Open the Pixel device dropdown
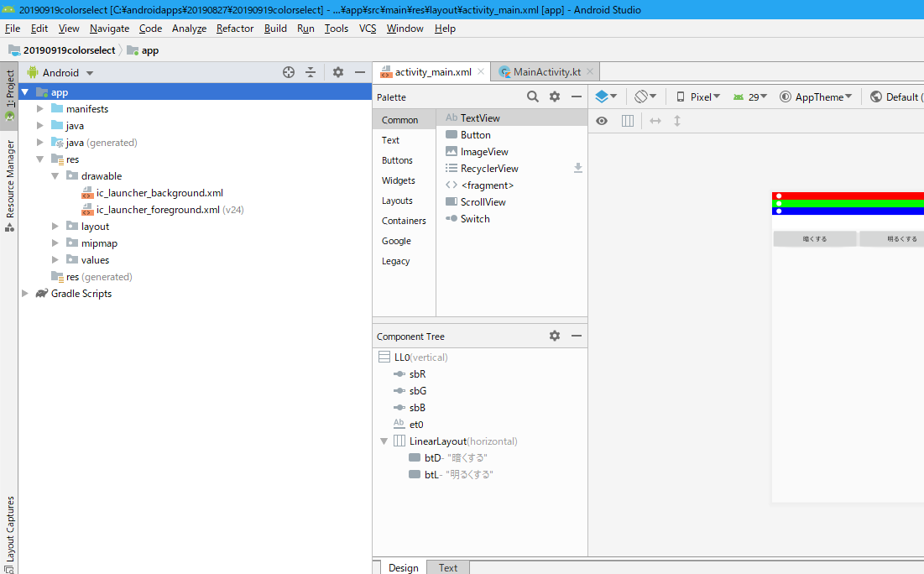Screen dimensions: 924x574 point(698,97)
